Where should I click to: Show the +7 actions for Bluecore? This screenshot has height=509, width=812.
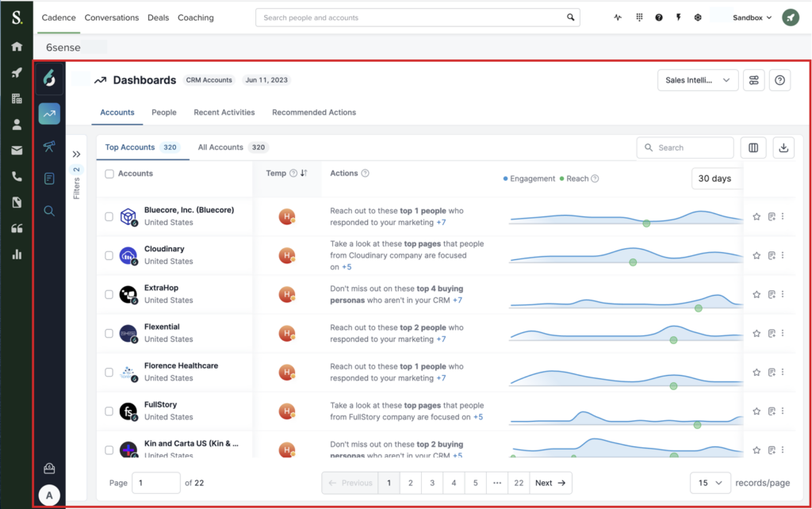tap(441, 223)
